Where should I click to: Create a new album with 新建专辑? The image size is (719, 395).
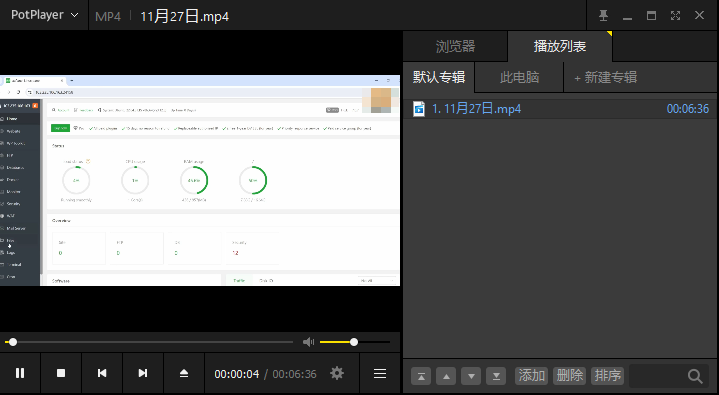pos(605,77)
